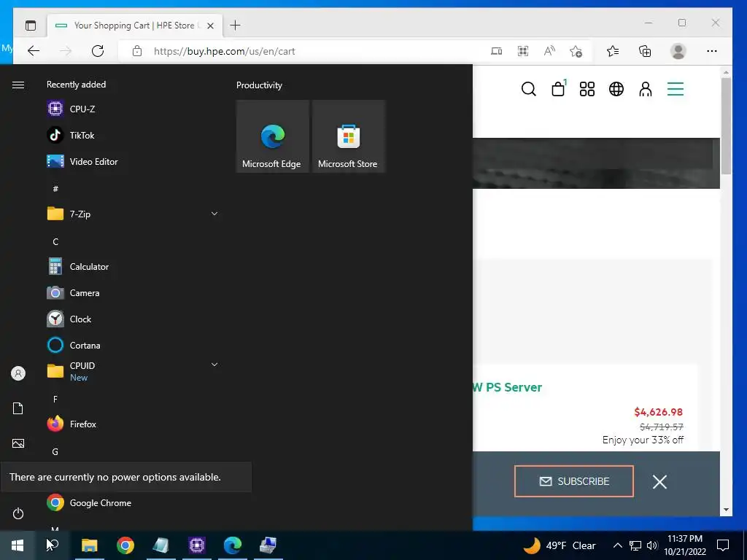Open Documents from Start sidebar
747x560 pixels.
(18, 408)
